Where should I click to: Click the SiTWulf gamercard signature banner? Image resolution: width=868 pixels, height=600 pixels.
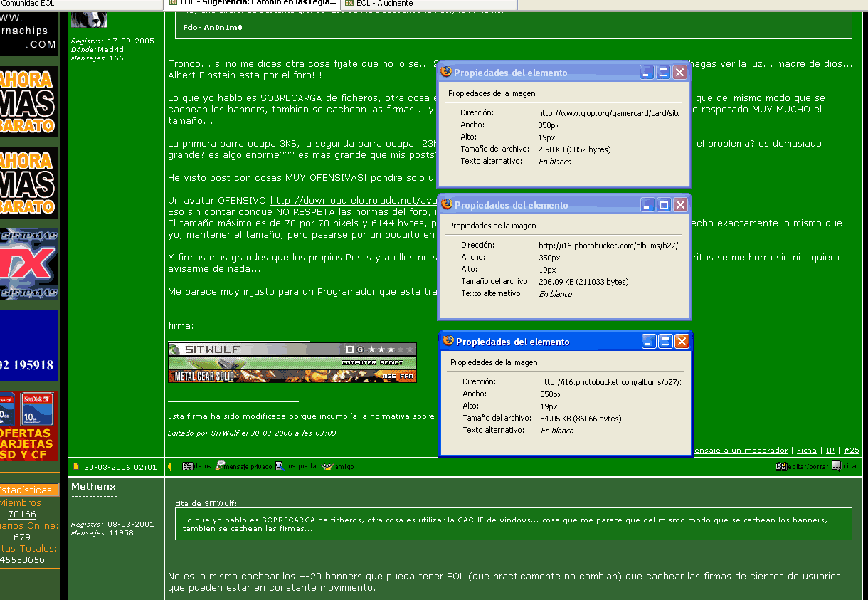292,349
